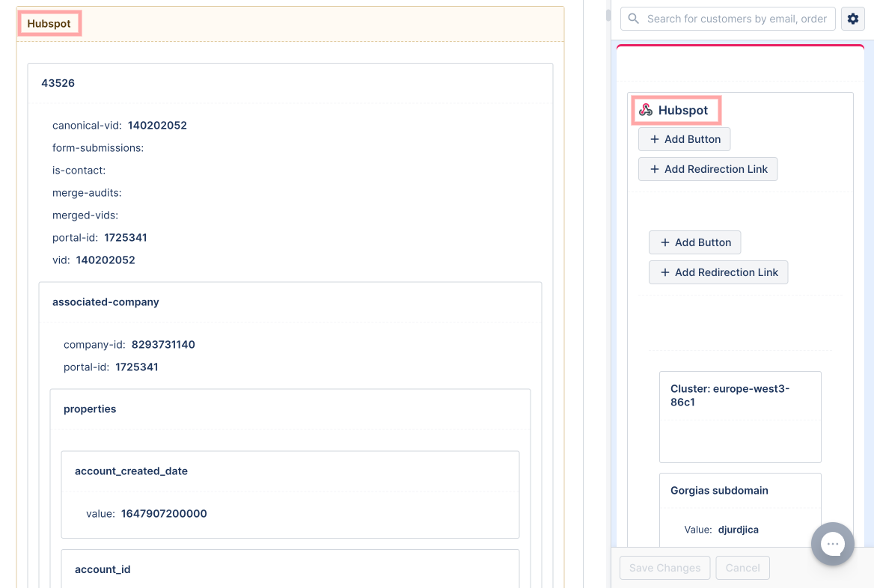Select the djurdjica value
Screen dimensions: 874x588
point(738,530)
